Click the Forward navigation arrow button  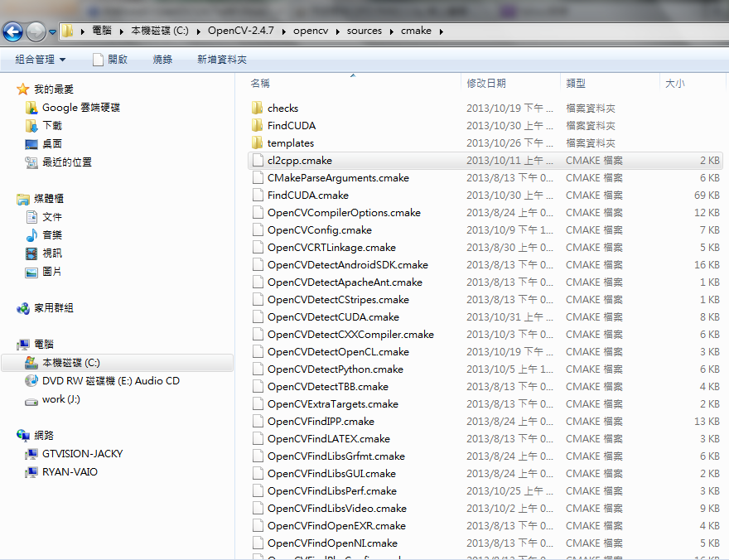point(36,32)
